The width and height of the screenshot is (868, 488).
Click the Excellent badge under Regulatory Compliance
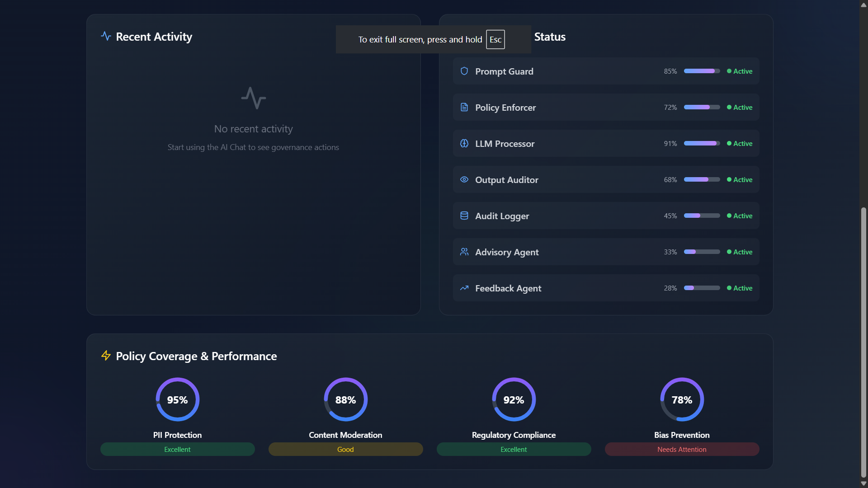coord(514,449)
